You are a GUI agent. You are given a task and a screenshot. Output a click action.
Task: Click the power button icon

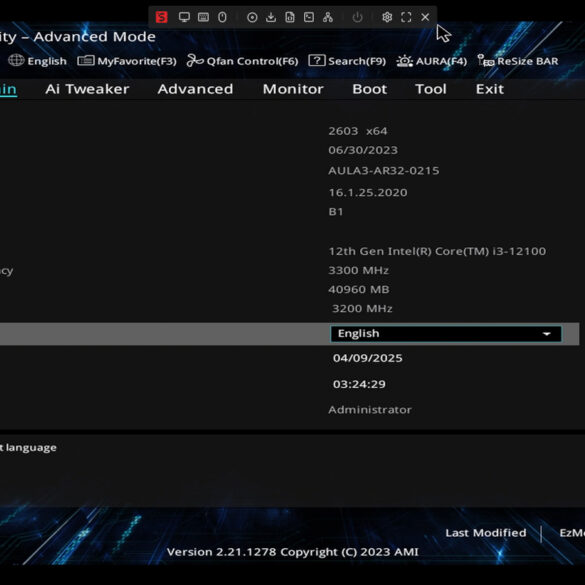[357, 17]
